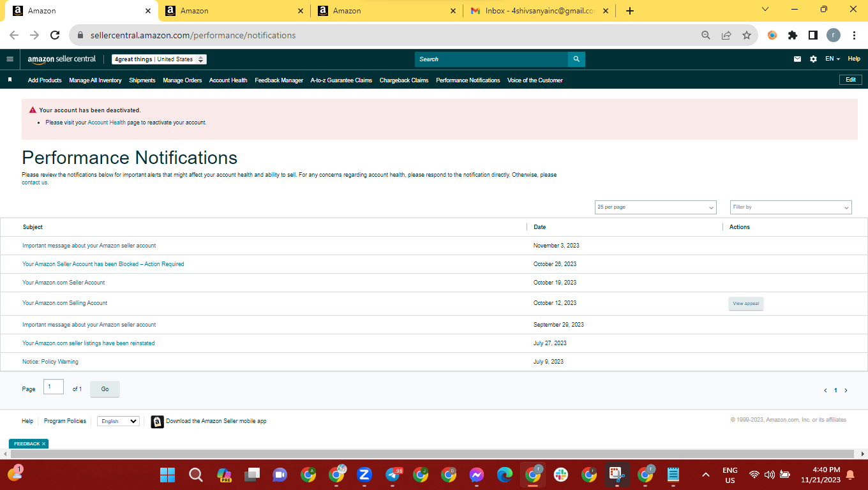This screenshot has width=868, height=490.
Task: Go to Manage Orders in the navigation
Action: point(183,80)
